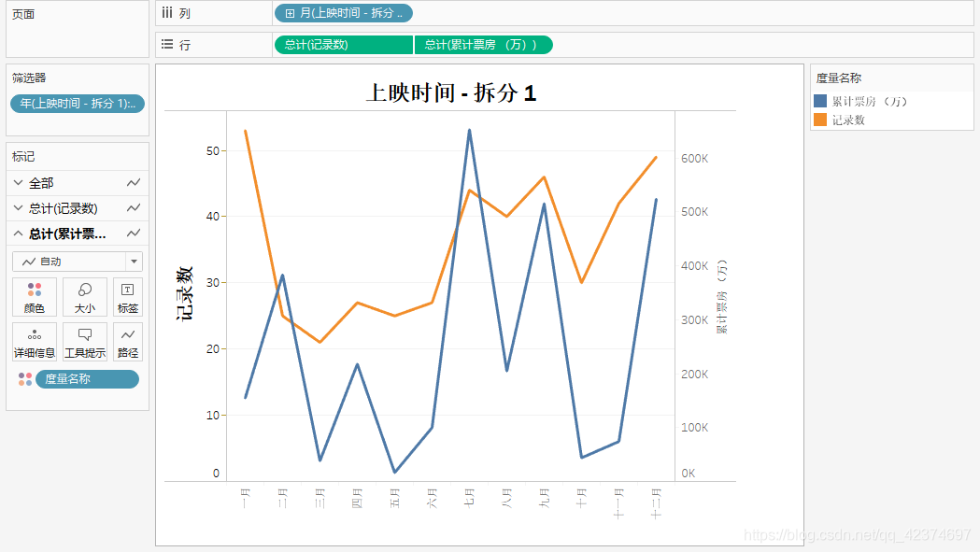Image resolution: width=980 pixels, height=552 pixels.
Task: Click the Color (颜色) marks button
Action: pyautogui.click(x=35, y=297)
